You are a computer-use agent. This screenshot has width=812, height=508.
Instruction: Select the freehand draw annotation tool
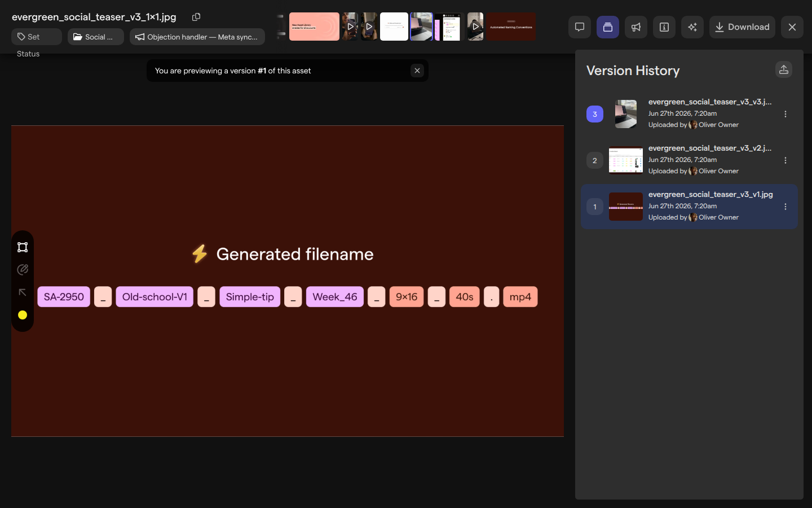point(23,270)
